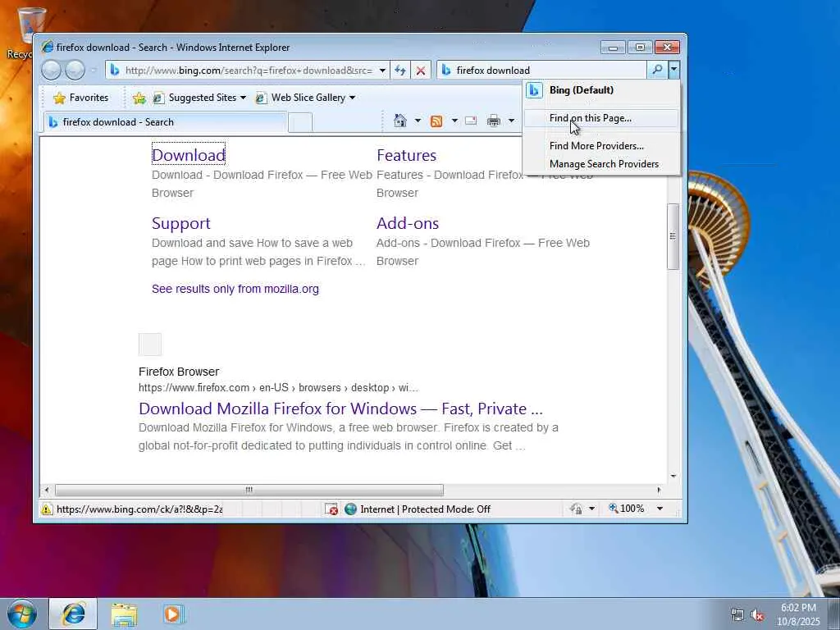Click the status bar warning icon

pos(47,509)
